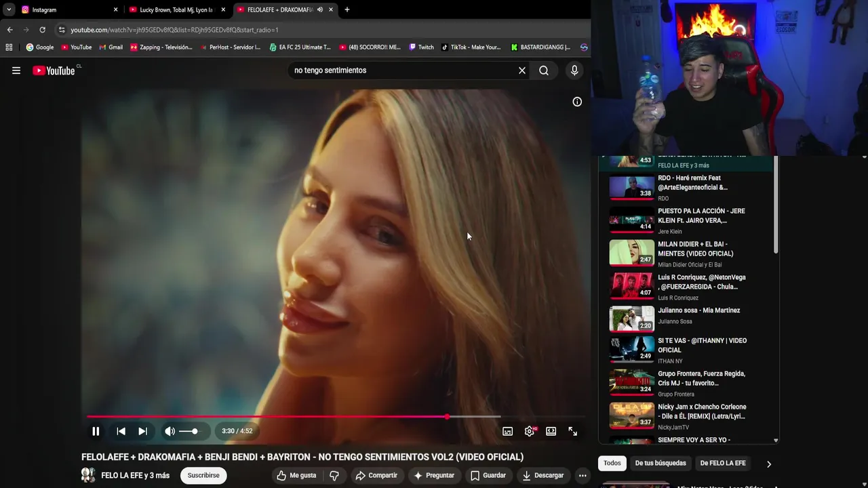Viewport: 868px width, 488px height.
Task: Open TikTok - Make Your... bookmark
Action: pyautogui.click(x=471, y=47)
